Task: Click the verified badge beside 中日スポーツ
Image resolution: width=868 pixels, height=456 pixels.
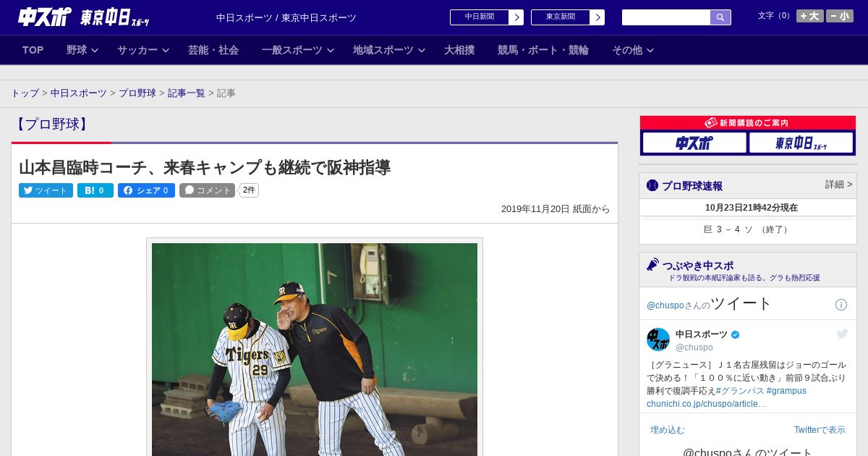Action: (736, 334)
